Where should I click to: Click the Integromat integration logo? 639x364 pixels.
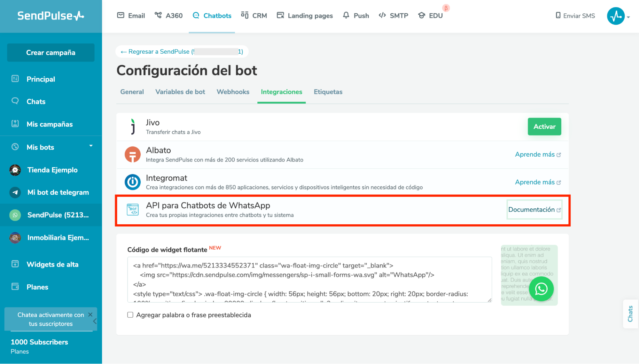(133, 182)
